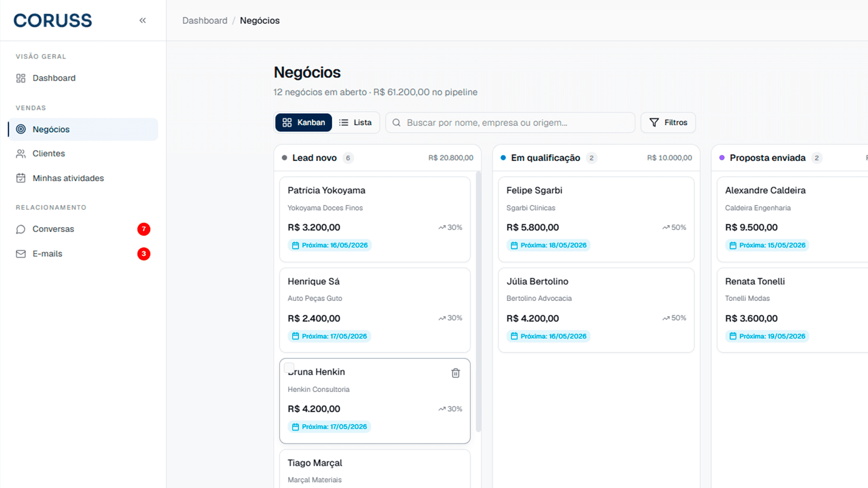Screen dimensions: 868x488
Task: Delete the Bruna Henkin deal via trash icon
Action: point(456,373)
